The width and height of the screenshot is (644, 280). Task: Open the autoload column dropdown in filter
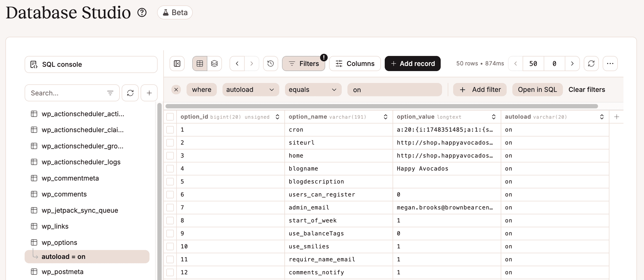[251, 89]
